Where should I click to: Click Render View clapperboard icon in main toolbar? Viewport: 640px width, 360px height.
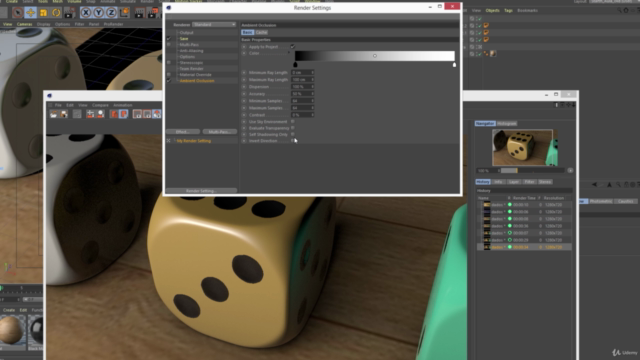pyautogui.click(x=139, y=13)
